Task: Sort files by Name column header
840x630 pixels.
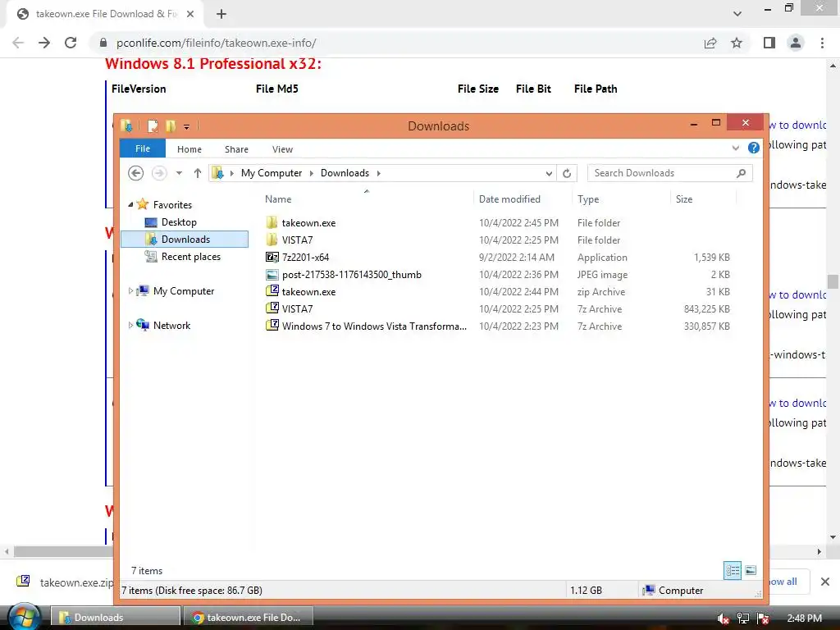Action: pyautogui.click(x=367, y=199)
